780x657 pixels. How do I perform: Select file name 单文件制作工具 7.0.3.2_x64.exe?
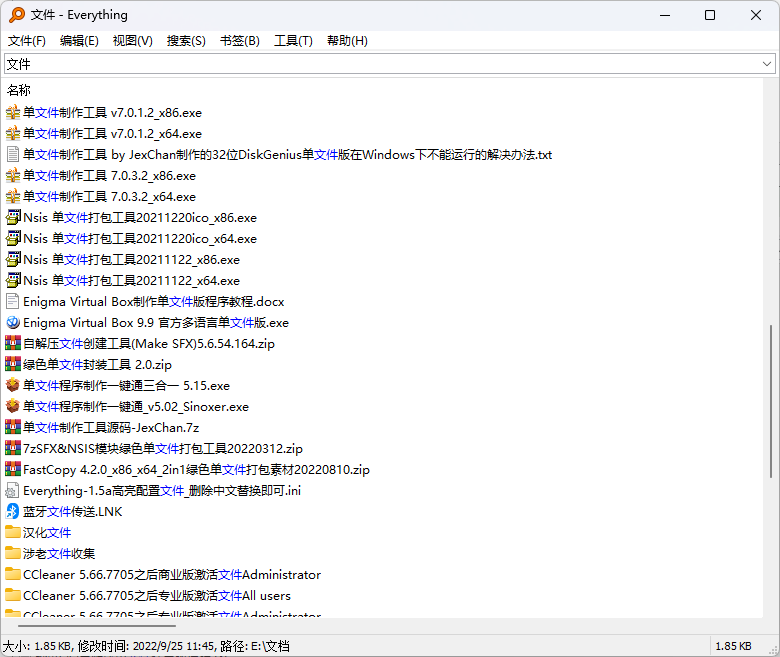[x=109, y=196]
